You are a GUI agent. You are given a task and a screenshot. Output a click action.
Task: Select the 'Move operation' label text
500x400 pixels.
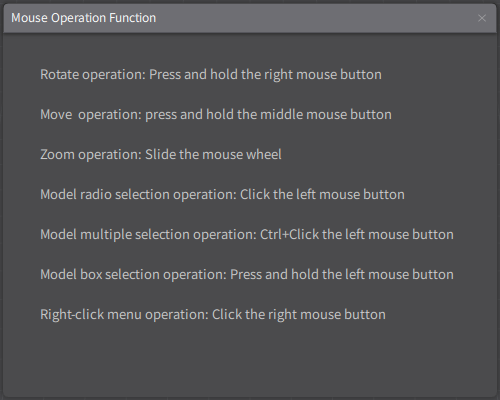pyautogui.click(x=91, y=115)
